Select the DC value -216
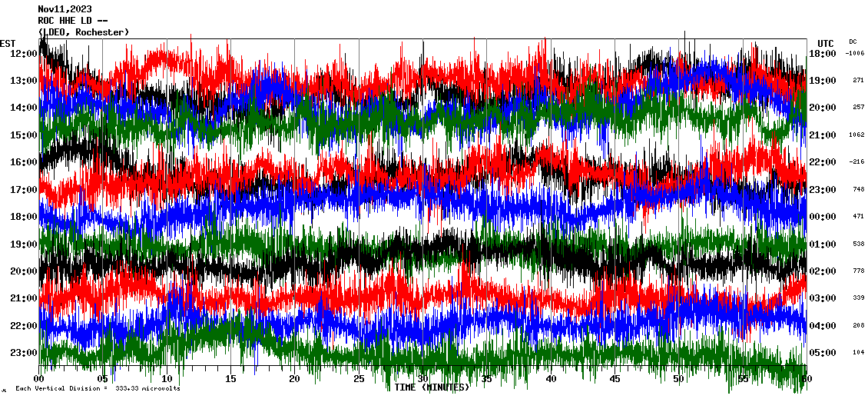The width and height of the screenshot is (868, 399). click(x=856, y=162)
